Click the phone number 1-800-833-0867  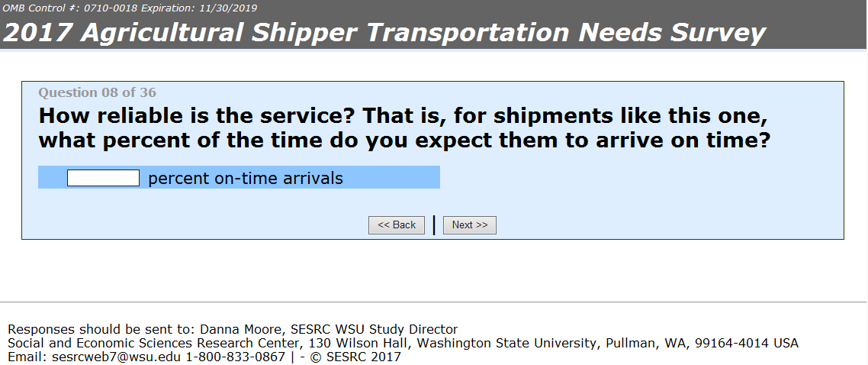point(235,357)
